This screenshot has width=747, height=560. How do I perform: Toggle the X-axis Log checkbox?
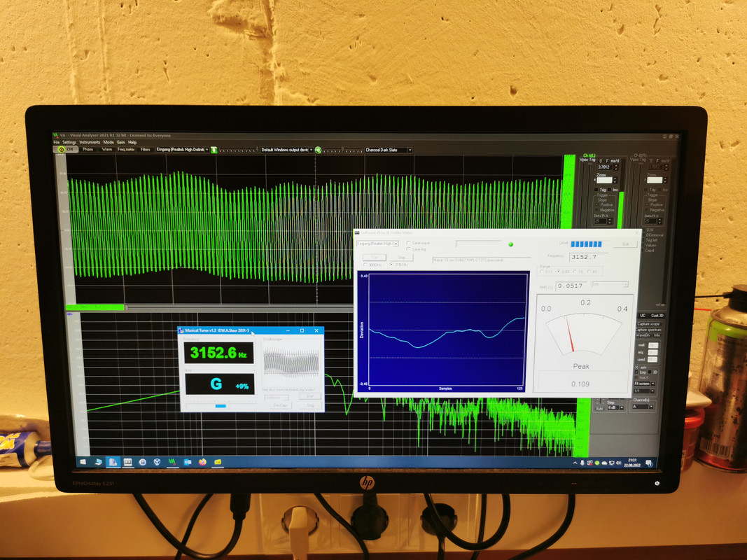pyautogui.click(x=636, y=372)
